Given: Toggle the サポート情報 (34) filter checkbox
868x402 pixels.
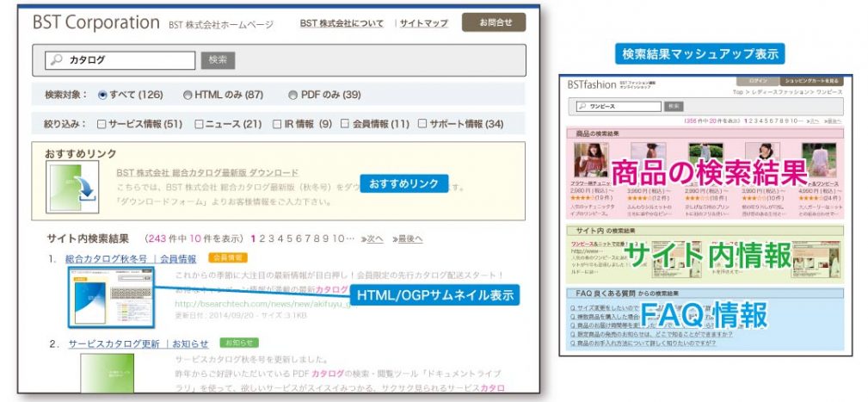Looking at the screenshot, I should coord(422,124).
